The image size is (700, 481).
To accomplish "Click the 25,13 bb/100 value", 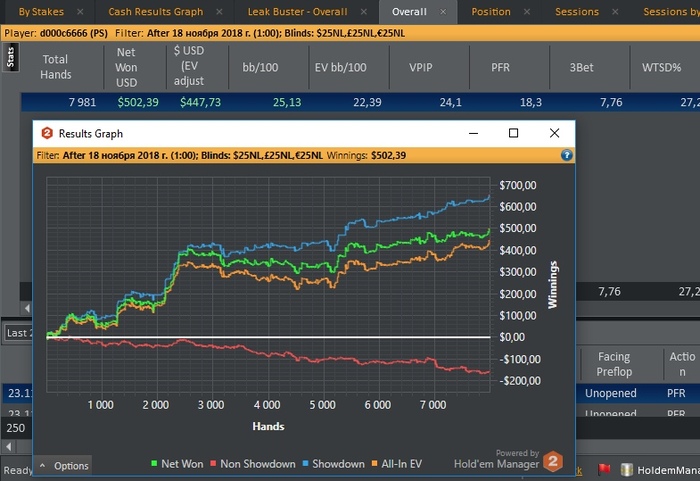I will point(287,102).
